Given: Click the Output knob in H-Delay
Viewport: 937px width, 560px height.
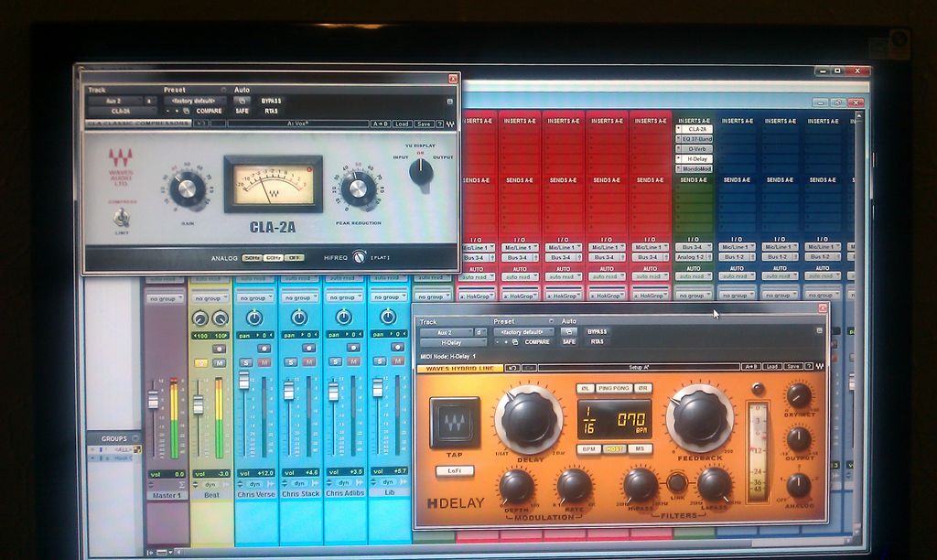Looking at the screenshot, I should pos(798,439).
